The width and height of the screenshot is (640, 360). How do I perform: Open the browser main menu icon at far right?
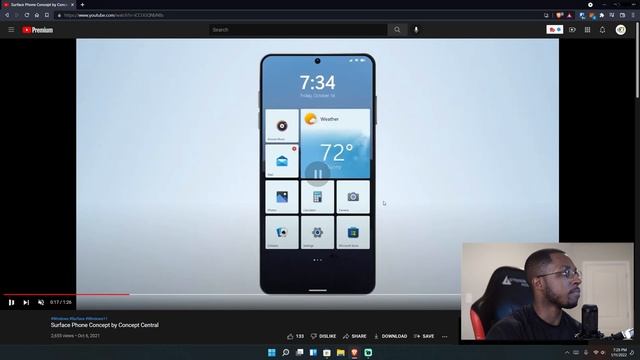[x=633, y=15]
